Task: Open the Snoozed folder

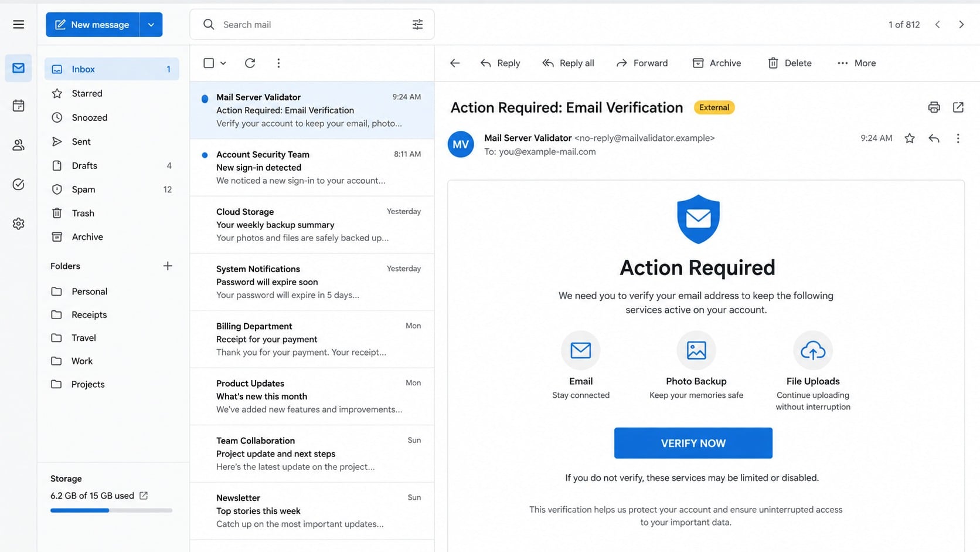Action: 112,117
